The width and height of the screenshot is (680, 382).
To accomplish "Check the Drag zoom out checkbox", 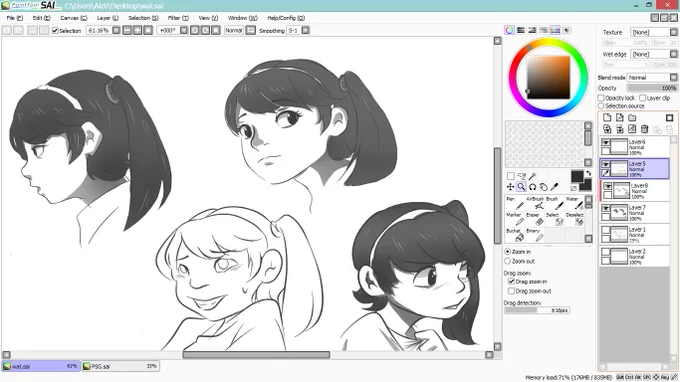I will [511, 291].
